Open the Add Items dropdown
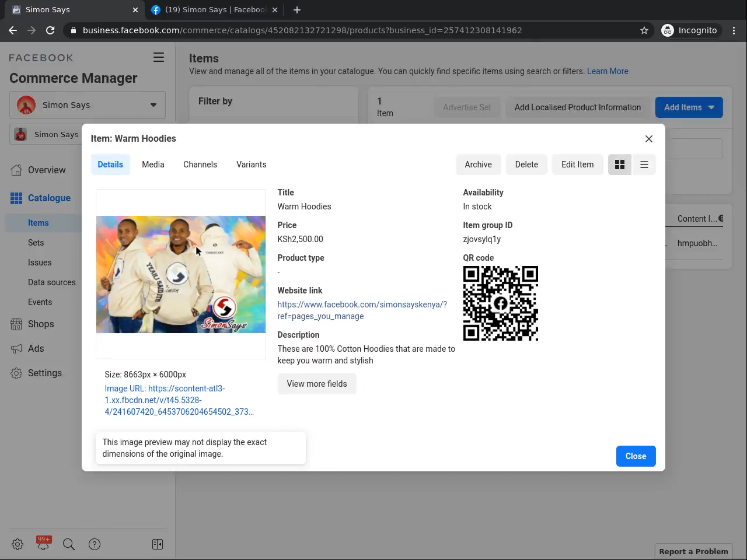 pyautogui.click(x=689, y=107)
